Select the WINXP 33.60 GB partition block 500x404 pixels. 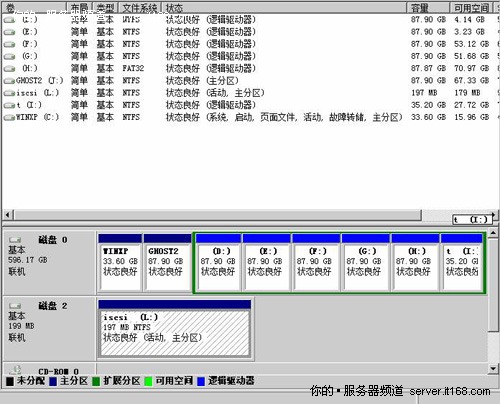click(x=120, y=262)
